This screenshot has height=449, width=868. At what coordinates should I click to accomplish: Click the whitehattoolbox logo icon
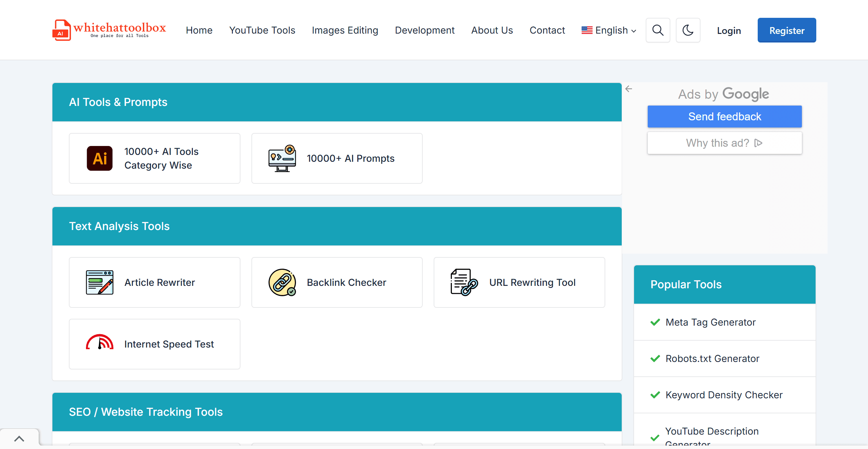click(62, 30)
